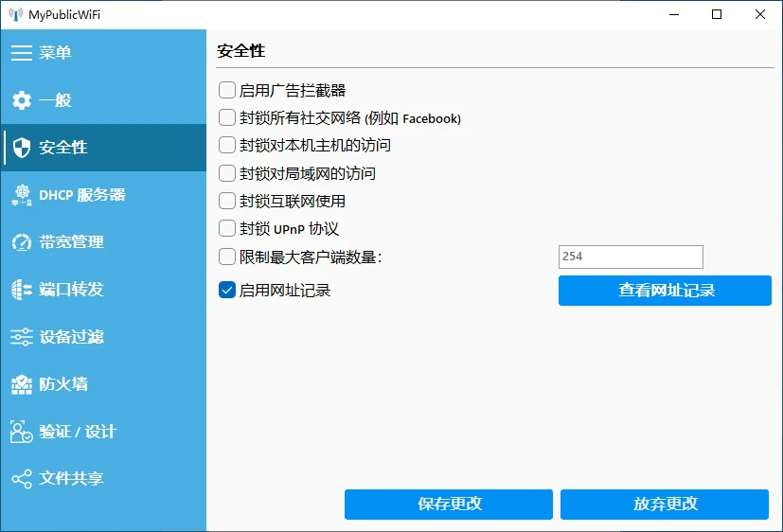
Task: Tick the 封锁互联网使用 checkbox
Action: pyautogui.click(x=227, y=201)
